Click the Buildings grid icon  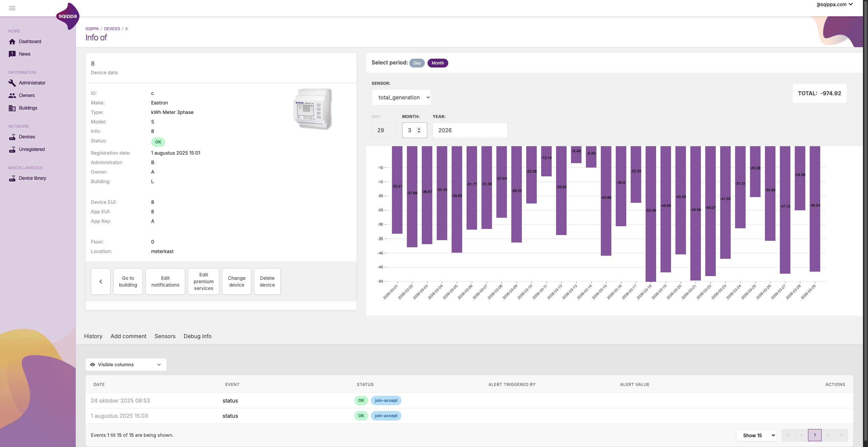pyautogui.click(x=12, y=108)
